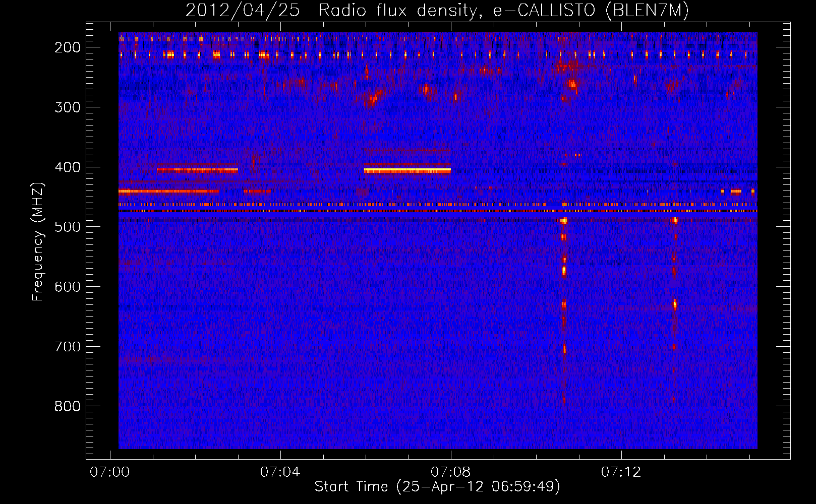Click the bright burst spot at 490 MHz near 07:13:15
This screenshot has height=504, width=816.
tap(674, 220)
